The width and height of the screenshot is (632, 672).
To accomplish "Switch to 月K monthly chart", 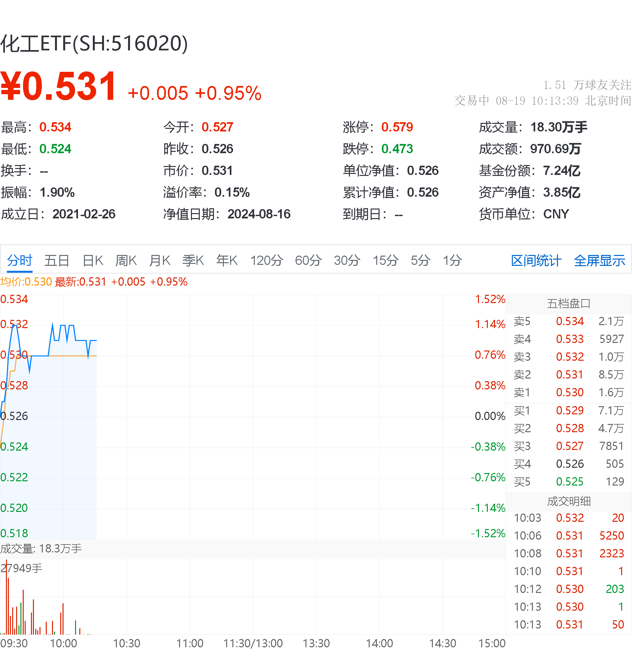I will (159, 261).
